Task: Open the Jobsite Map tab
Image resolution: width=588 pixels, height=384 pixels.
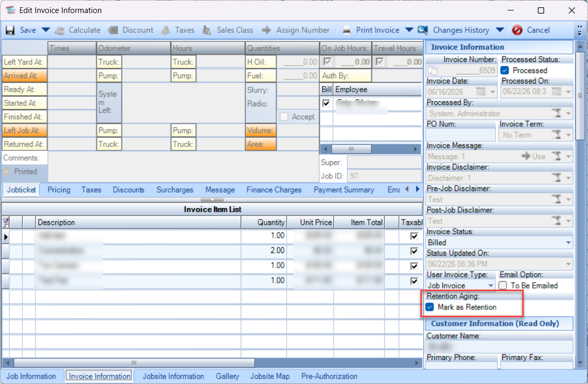Action: point(270,376)
